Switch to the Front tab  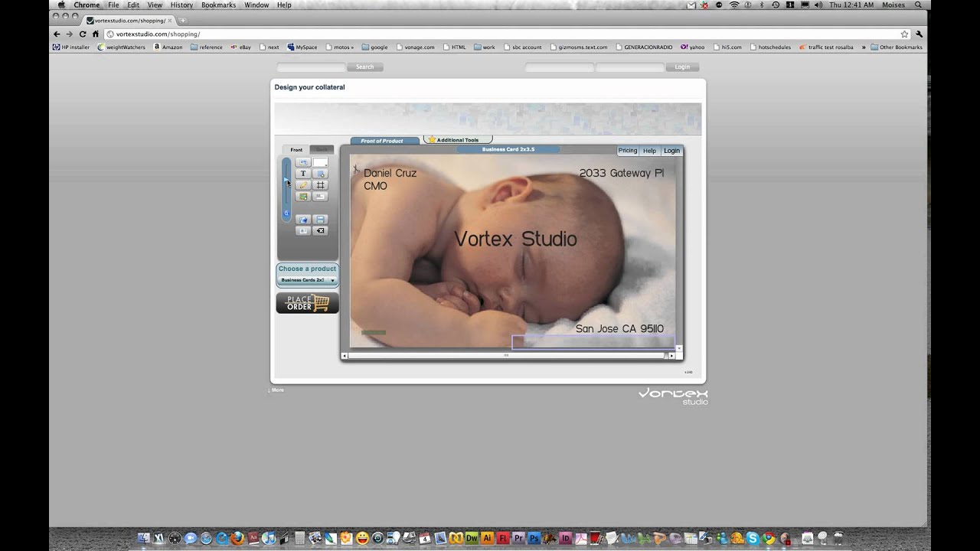pos(296,149)
